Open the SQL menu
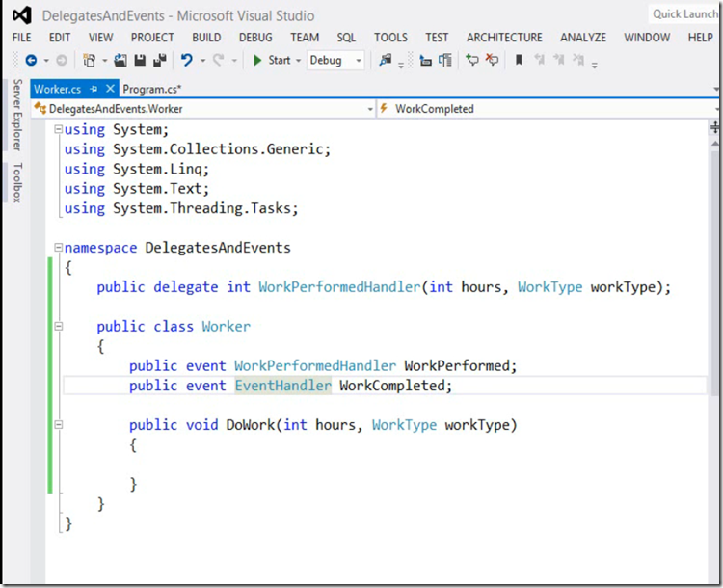The height and width of the screenshot is (588, 723). (346, 38)
